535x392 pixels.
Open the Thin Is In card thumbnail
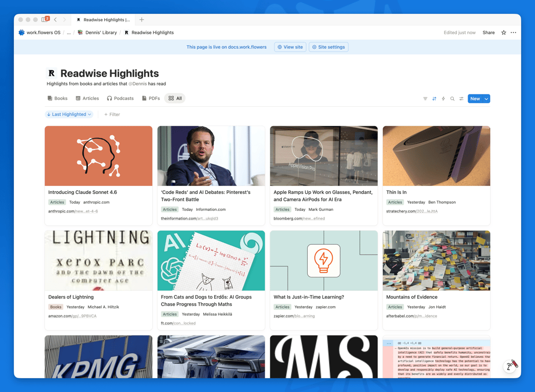tap(436, 156)
